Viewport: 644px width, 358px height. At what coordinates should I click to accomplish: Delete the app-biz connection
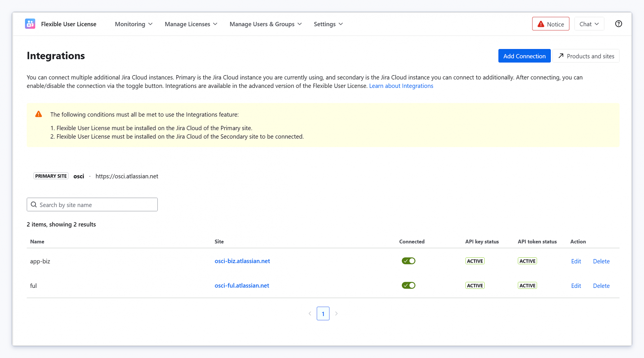[601, 261]
